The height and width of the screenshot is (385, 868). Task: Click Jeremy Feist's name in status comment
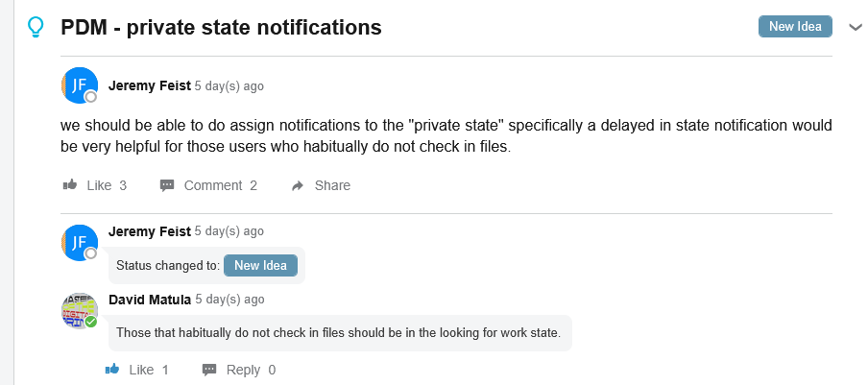coord(150,231)
